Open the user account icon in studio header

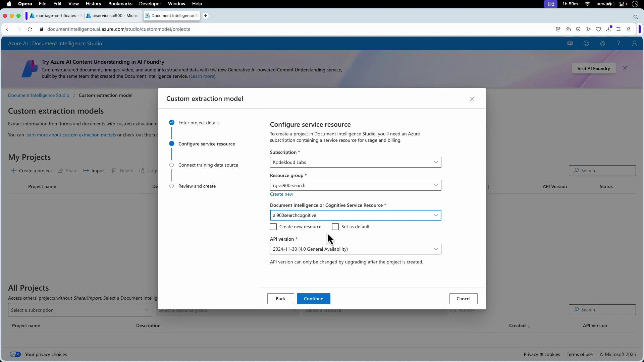coord(634,43)
